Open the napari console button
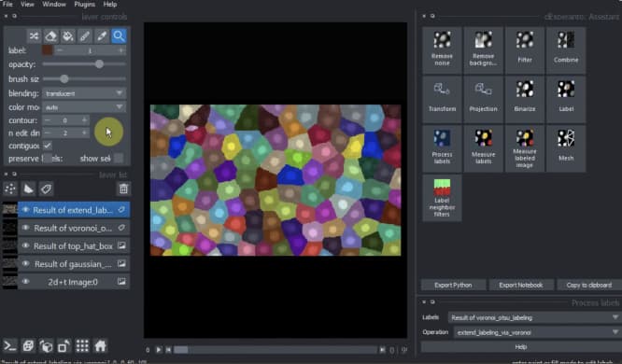The width and height of the screenshot is (622, 364). pyautogui.click(x=10, y=346)
